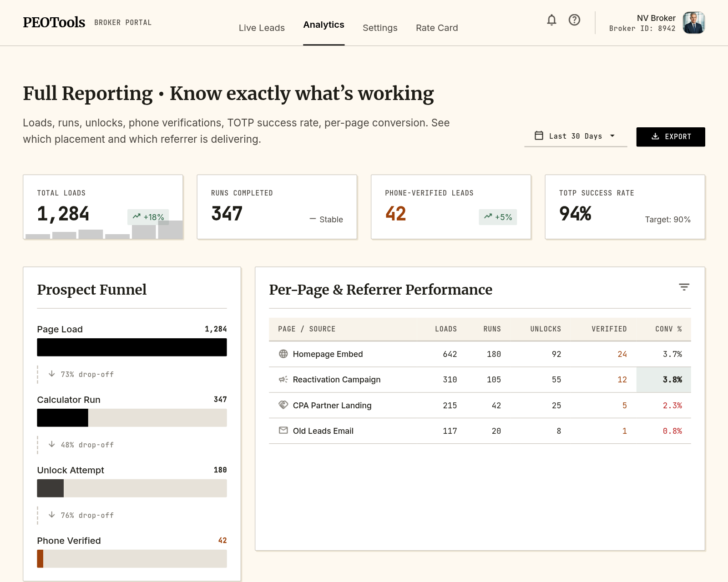Click the Prospect Funnel heading
This screenshot has width=728, height=582.
91,290
